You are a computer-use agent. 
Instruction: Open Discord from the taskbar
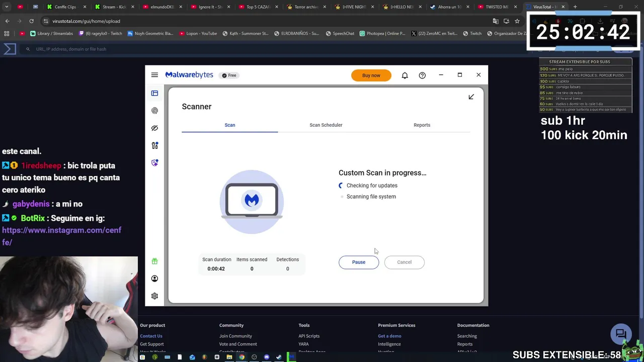267,357
